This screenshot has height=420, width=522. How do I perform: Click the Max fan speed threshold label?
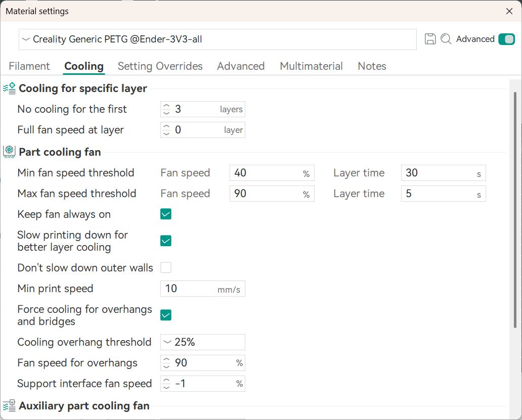(76, 194)
